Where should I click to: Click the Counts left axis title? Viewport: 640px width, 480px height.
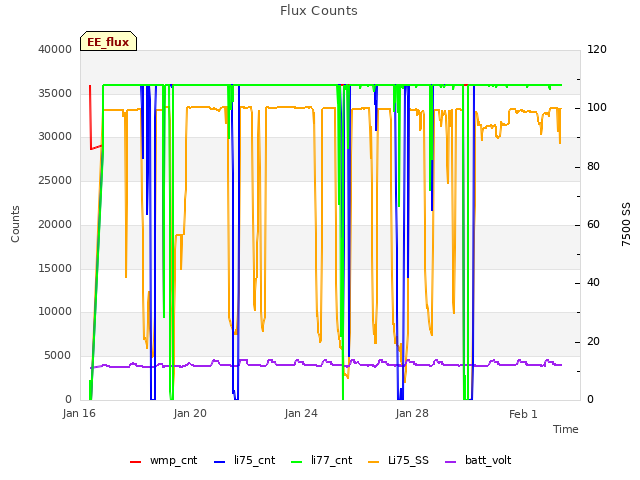[x=15, y=224]
